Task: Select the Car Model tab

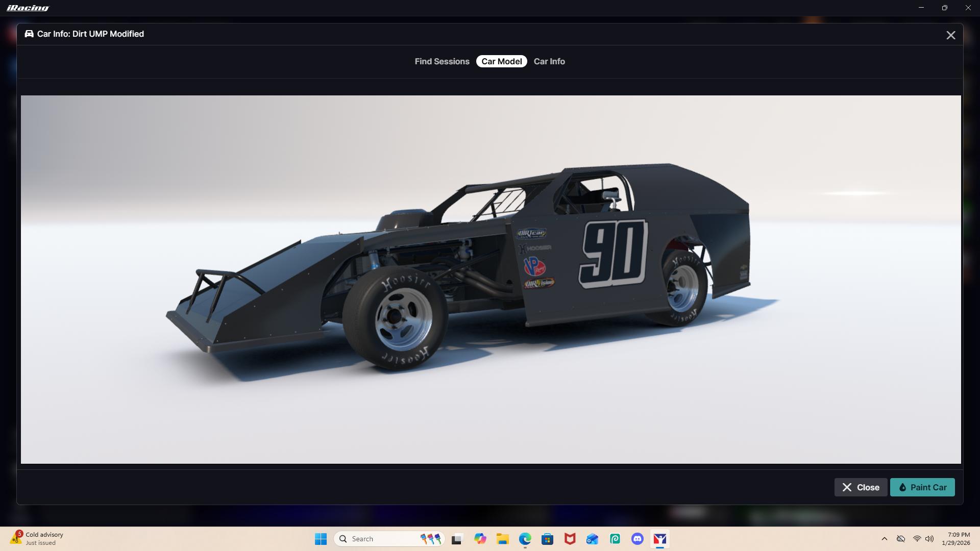Action: click(501, 61)
